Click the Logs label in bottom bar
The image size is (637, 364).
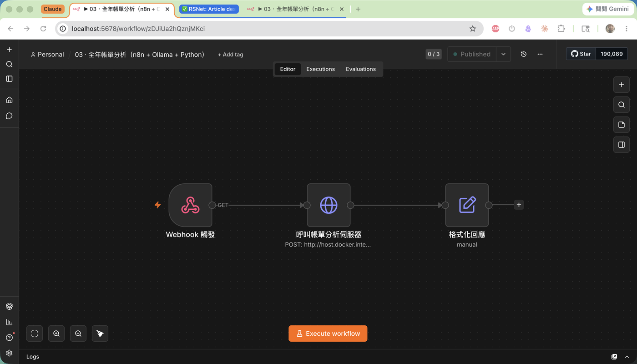pyautogui.click(x=33, y=357)
